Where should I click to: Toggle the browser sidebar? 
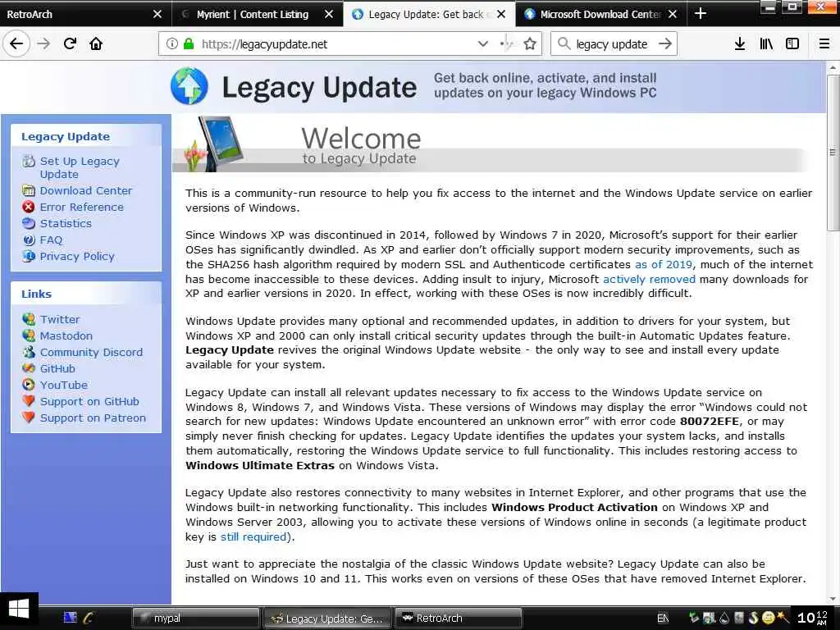(792, 44)
